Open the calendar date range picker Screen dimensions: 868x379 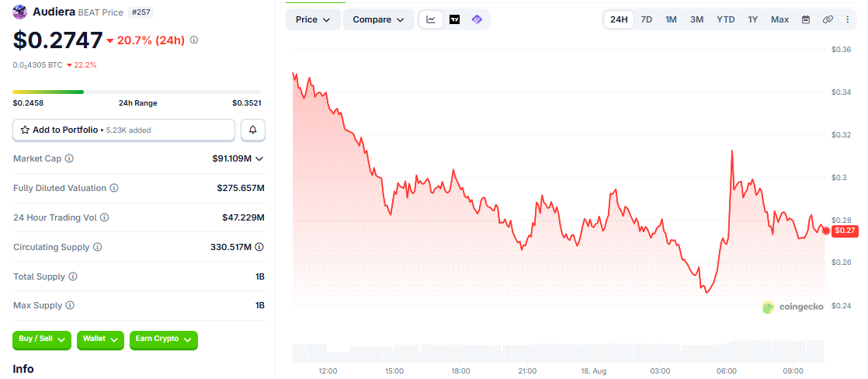(x=806, y=19)
